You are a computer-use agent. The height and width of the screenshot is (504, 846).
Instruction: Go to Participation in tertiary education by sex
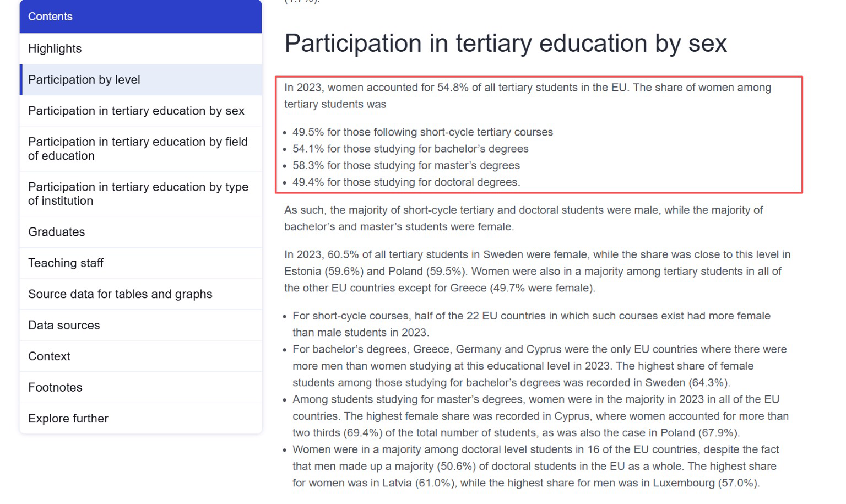tap(136, 111)
